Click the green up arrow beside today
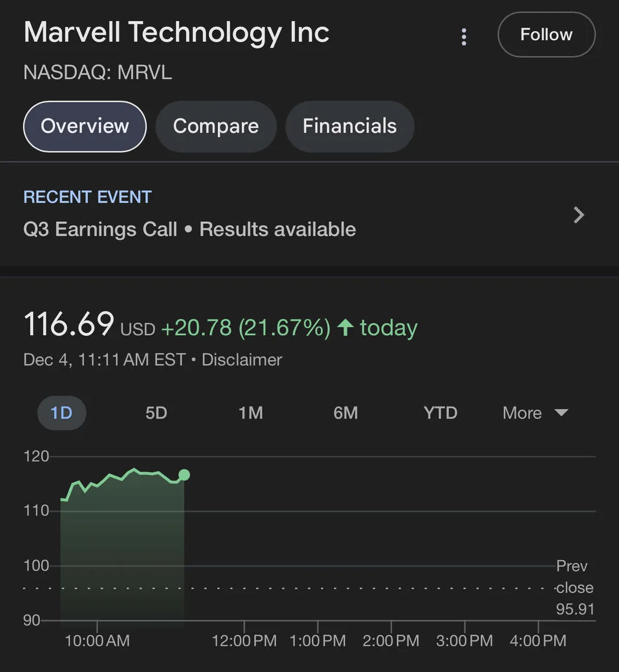This screenshot has width=619, height=672. tap(345, 327)
